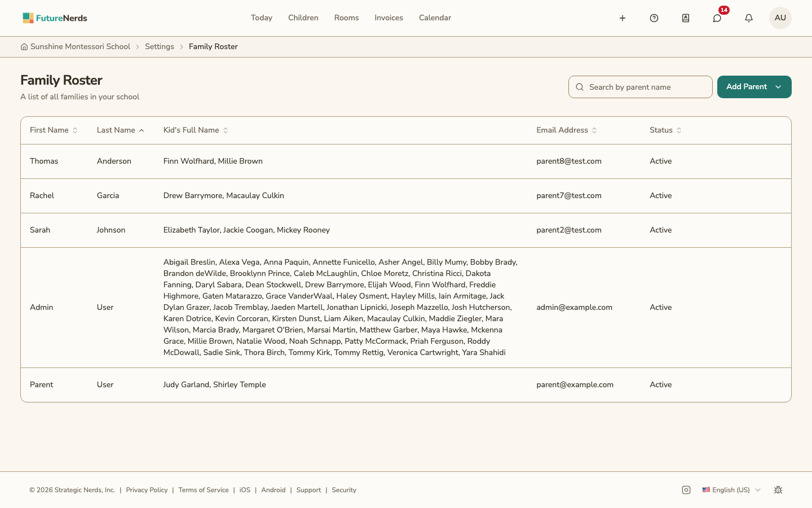Click Judy Garland, Shirley Temple cell
812x508 pixels.
click(214, 385)
